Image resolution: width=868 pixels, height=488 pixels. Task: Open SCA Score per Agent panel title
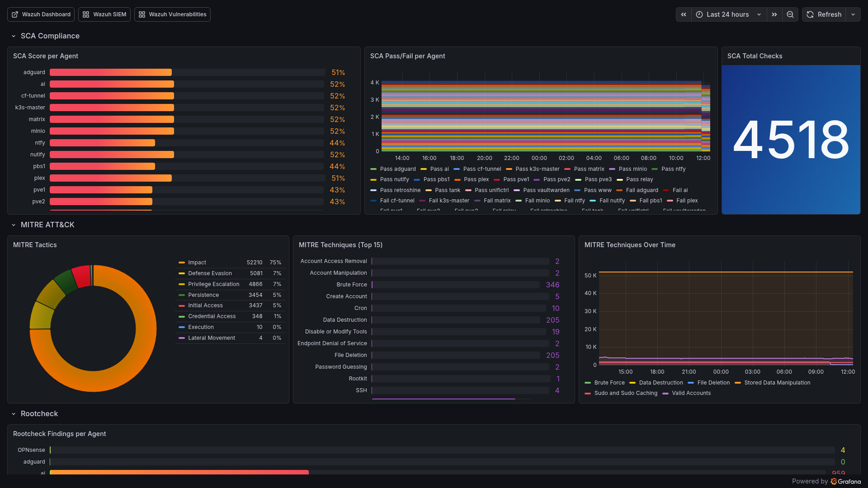(x=46, y=56)
